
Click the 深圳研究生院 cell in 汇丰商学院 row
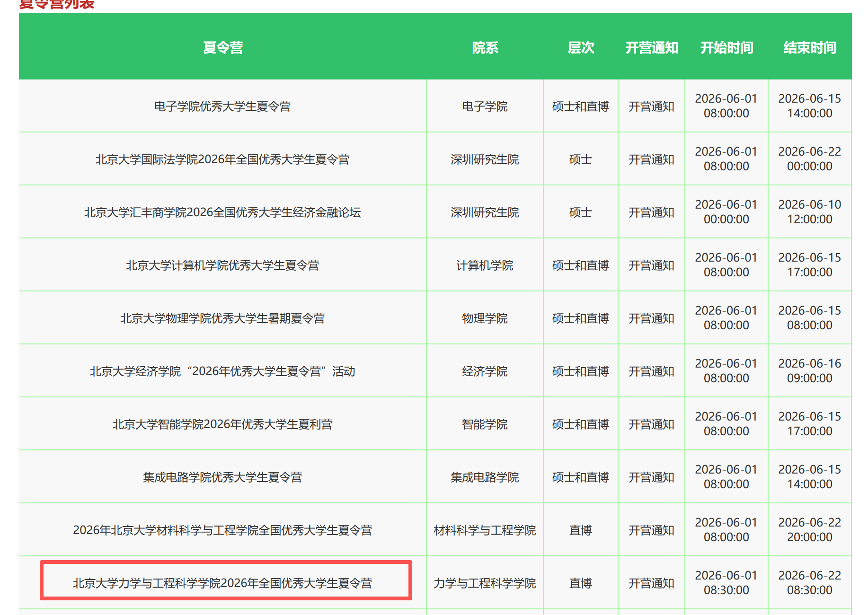click(485, 212)
